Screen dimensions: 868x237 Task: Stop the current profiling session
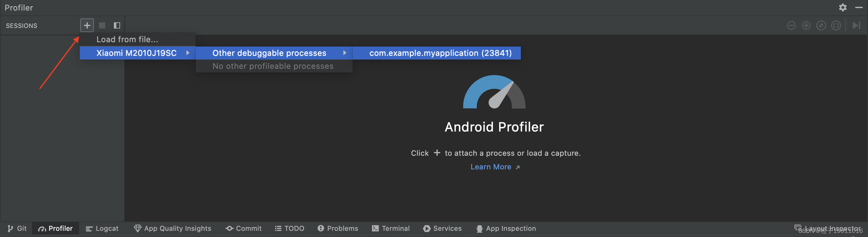(102, 25)
